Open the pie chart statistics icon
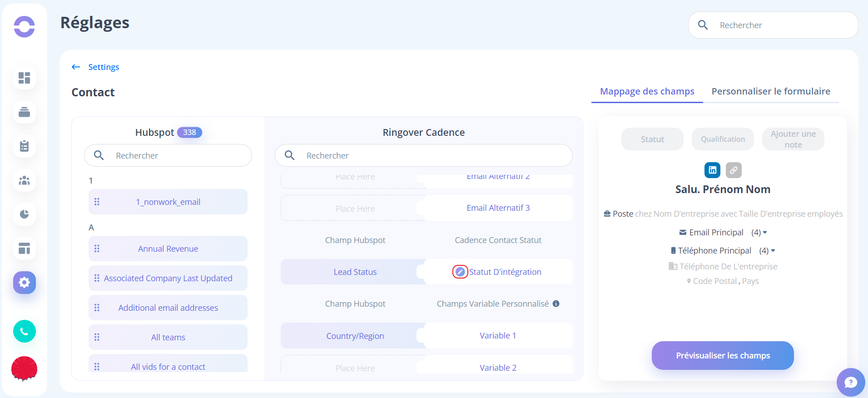The image size is (868, 398). [x=25, y=214]
